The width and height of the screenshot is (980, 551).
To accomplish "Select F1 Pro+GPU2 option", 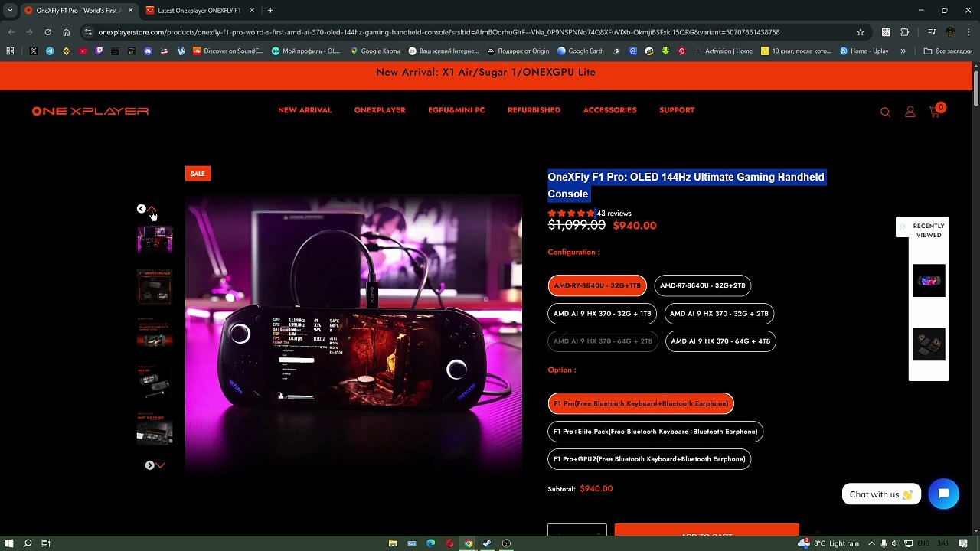I will pyautogui.click(x=649, y=459).
